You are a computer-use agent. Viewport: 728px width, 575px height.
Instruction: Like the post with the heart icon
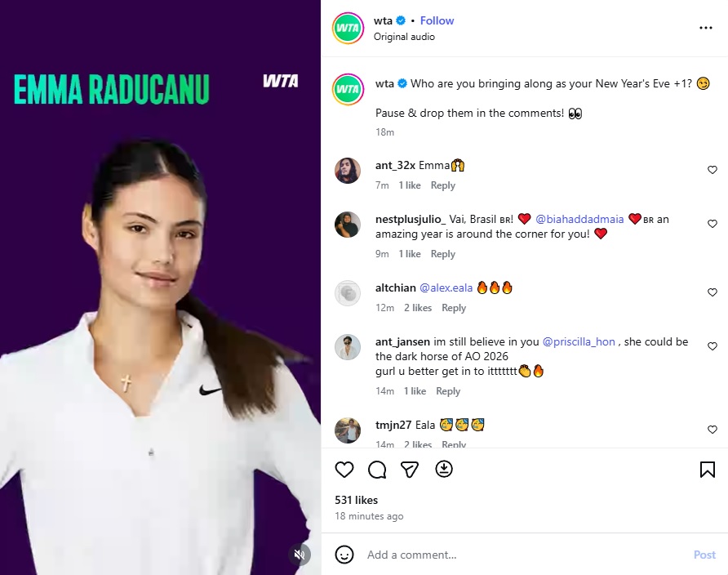(344, 470)
